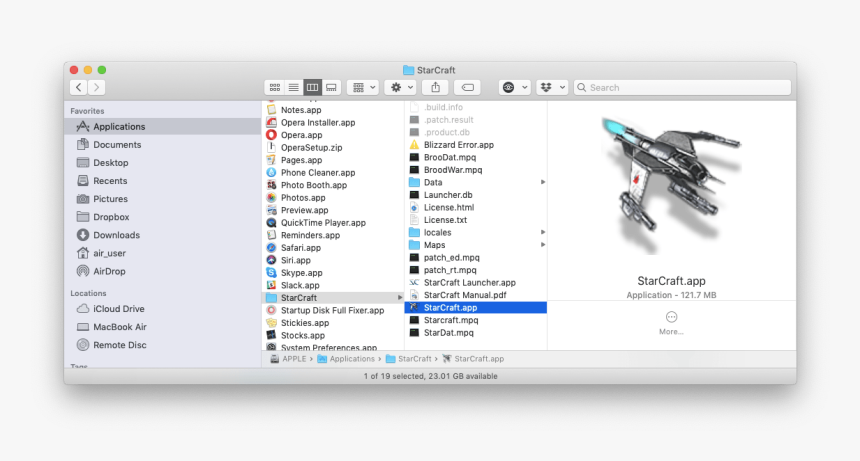860x461 pixels.
Task: Click into the Search field
Action: [x=682, y=87]
